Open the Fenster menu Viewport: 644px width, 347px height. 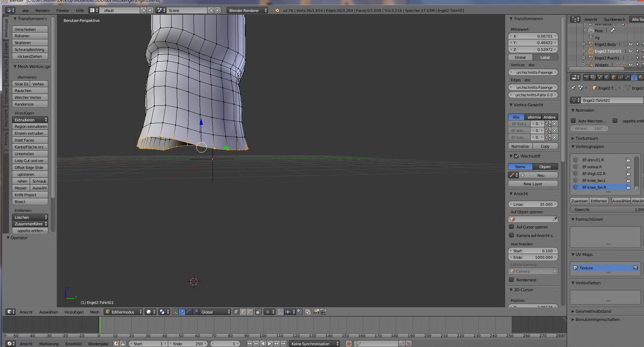click(63, 10)
